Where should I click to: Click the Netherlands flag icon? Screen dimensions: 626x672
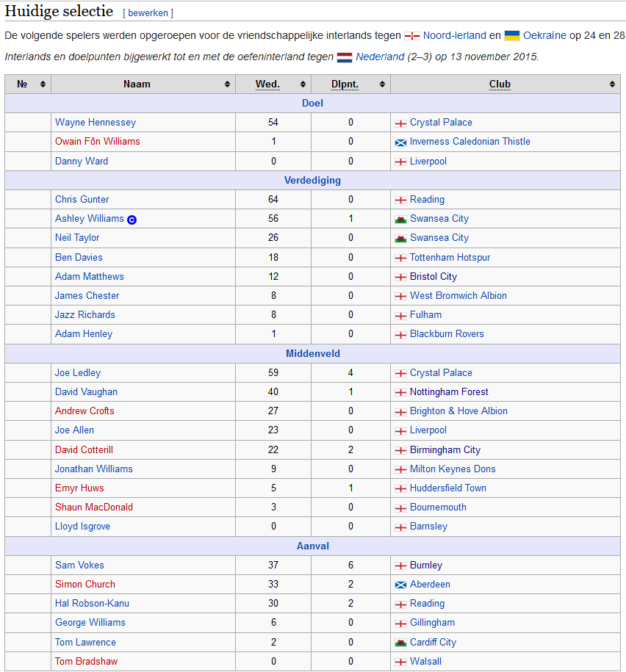click(x=345, y=57)
